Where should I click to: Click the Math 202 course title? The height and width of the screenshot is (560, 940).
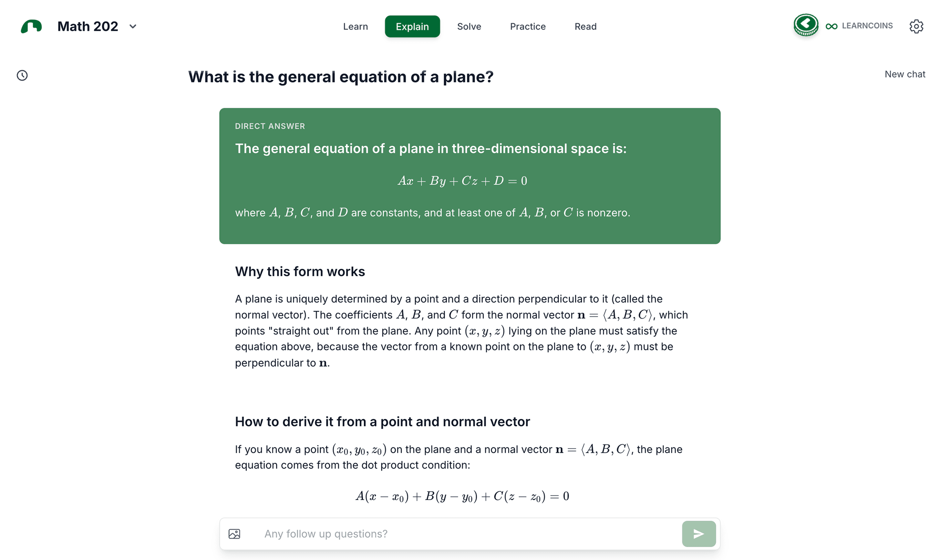[x=87, y=27]
